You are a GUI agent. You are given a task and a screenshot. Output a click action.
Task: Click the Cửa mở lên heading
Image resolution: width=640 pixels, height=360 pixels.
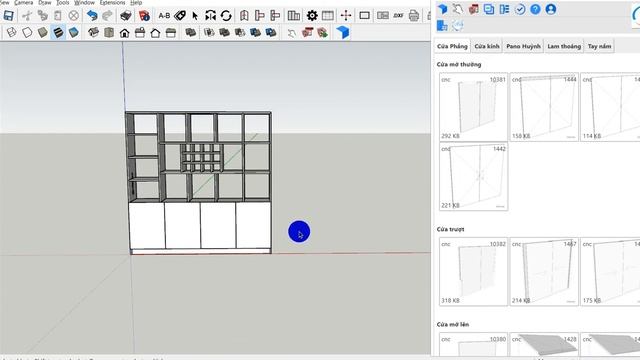point(453,324)
